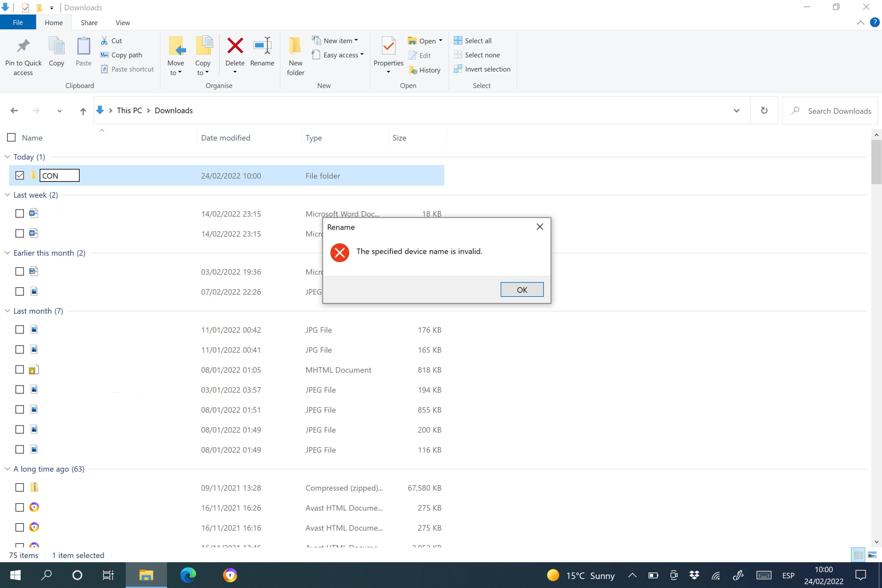Check the 818 KB MHTML document
Screen dimensions: 882x588
coord(20,369)
